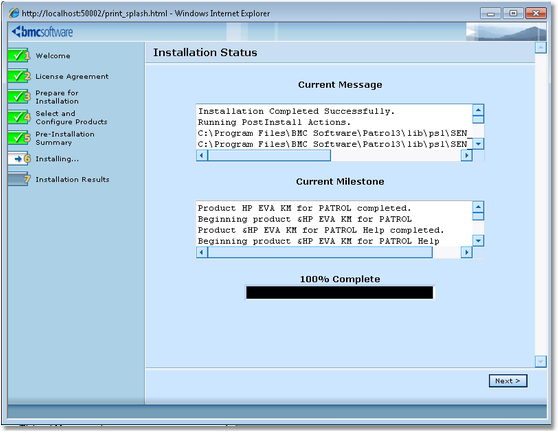This screenshot has width=558, height=433.
Task: Click scroll down arrow in Current Message box
Action: [x=478, y=144]
